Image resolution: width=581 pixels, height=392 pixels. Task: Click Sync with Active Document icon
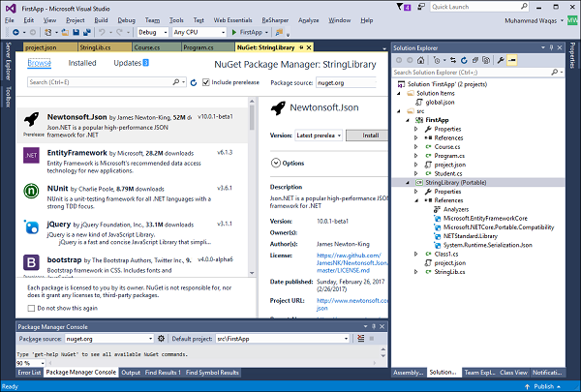(453, 60)
